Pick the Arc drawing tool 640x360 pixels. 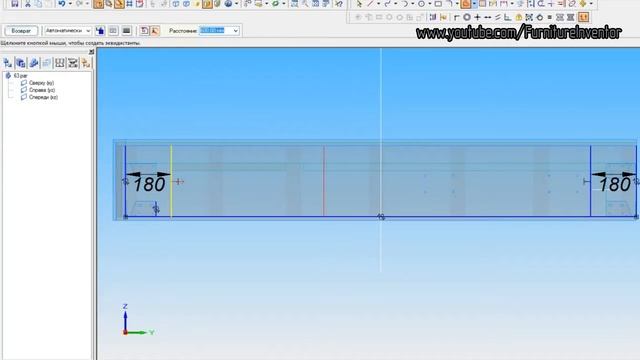404,4
